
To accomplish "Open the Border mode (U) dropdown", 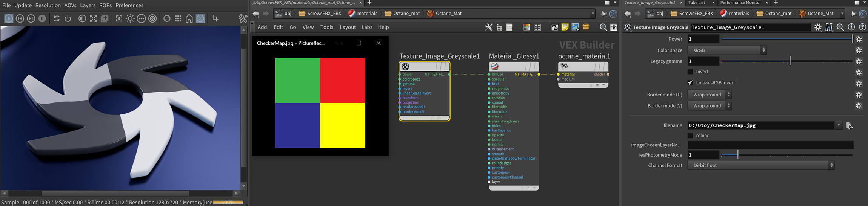I will (709, 95).
